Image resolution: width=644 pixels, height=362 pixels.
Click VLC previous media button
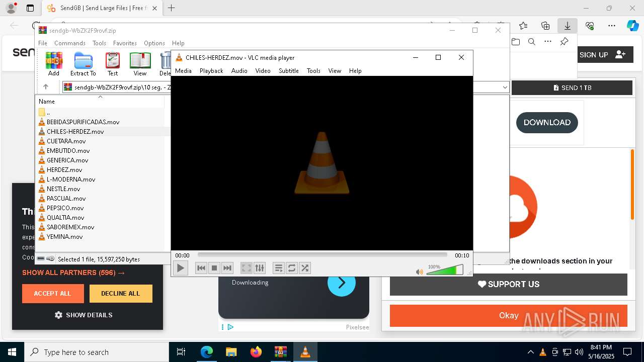(x=201, y=268)
